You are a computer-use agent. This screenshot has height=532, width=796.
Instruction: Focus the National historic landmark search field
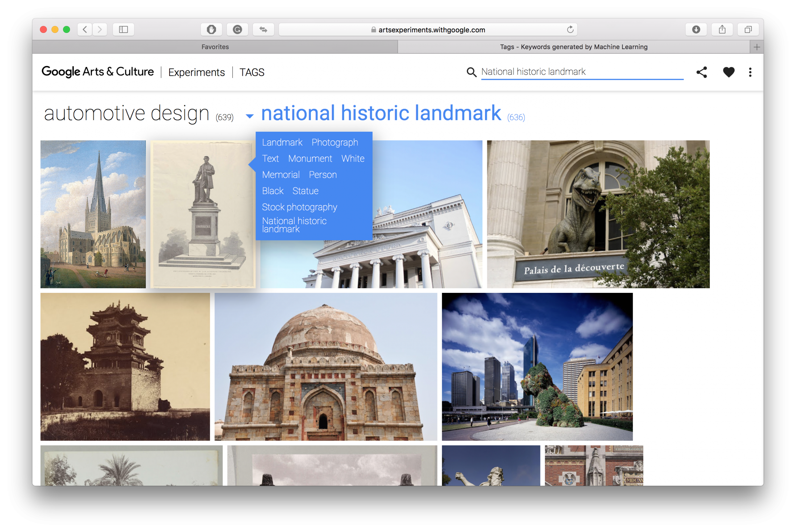pos(581,72)
